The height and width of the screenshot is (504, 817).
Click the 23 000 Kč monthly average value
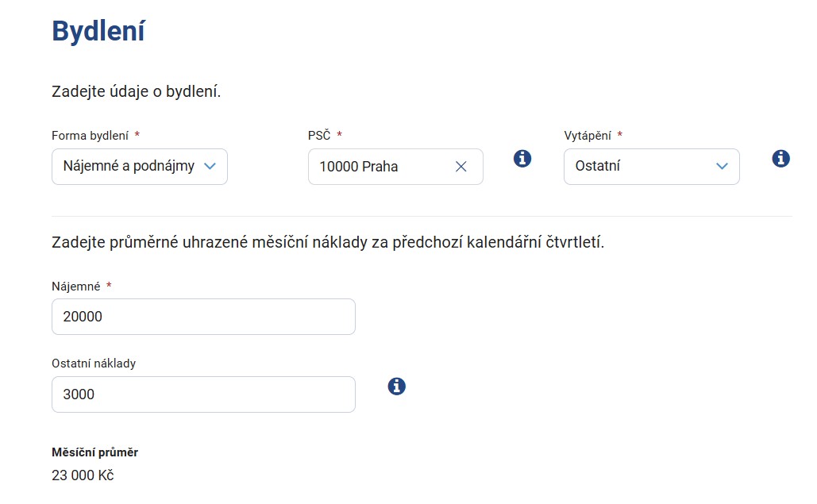[x=83, y=475]
